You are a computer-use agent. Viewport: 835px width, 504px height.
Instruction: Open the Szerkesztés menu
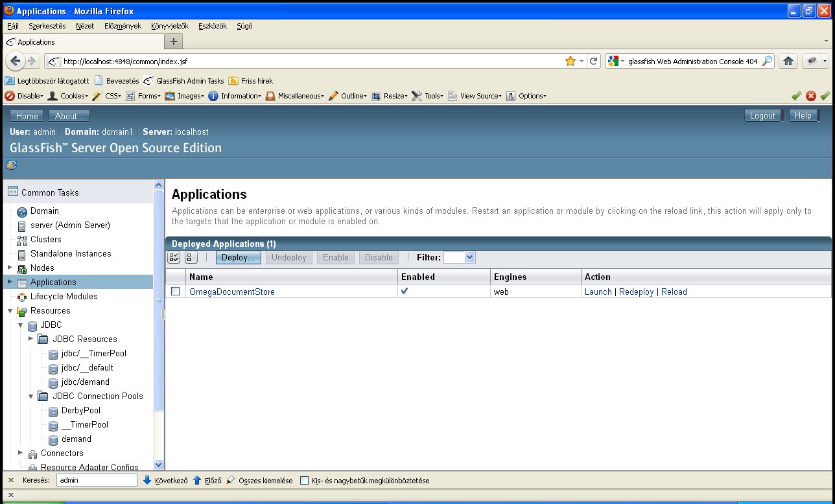pyautogui.click(x=47, y=26)
